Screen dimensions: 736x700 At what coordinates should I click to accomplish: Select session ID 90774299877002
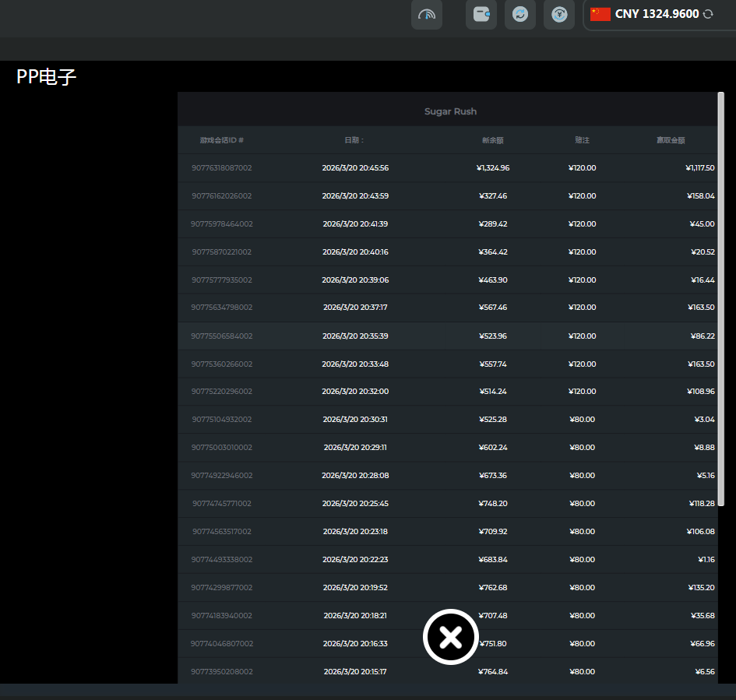pyautogui.click(x=222, y=588)
